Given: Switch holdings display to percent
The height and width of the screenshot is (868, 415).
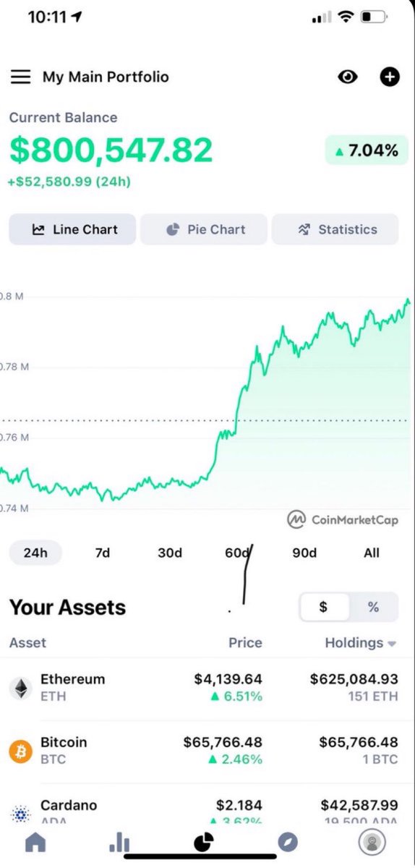Looking at the screenshot, I should pyautogui.click(x=373, y=607).
